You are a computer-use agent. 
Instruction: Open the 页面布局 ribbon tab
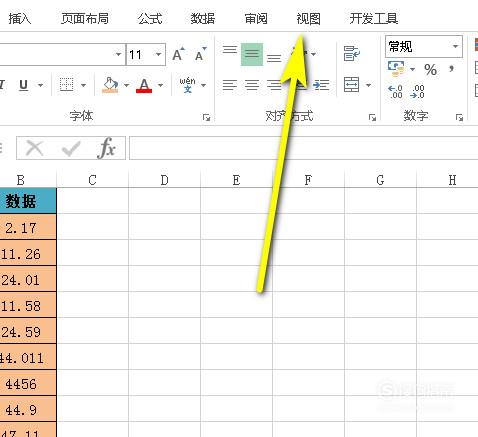click(85, 19)
